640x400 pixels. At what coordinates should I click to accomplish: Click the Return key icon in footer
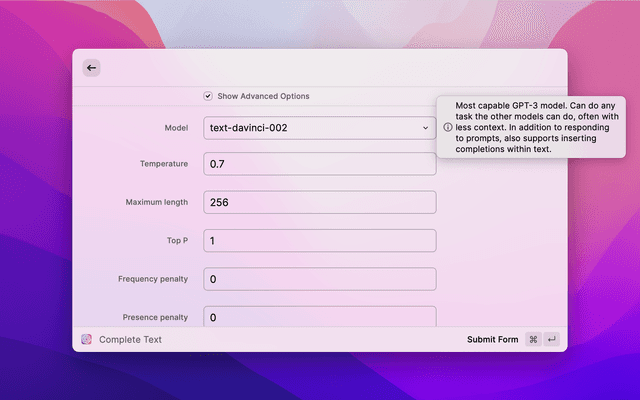(551, 340)
